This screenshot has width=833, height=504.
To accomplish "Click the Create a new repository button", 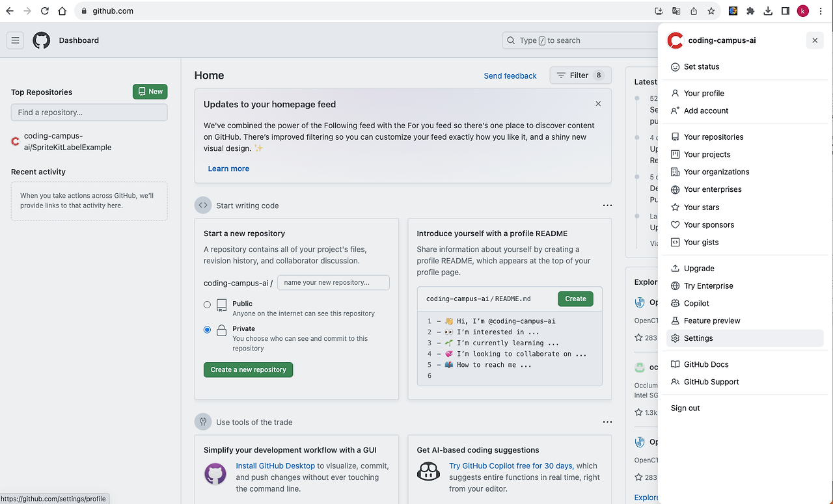I will tap(248, 369).
